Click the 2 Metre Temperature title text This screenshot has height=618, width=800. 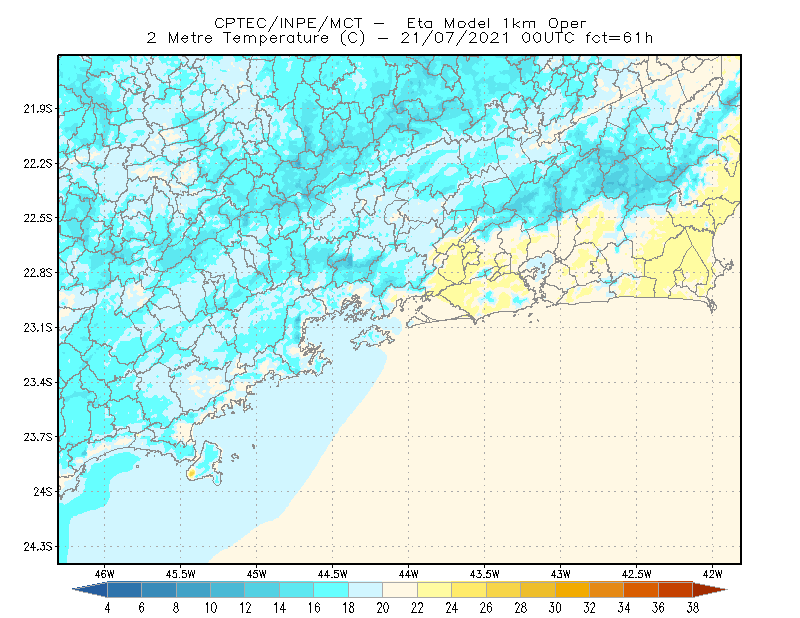(237, 38)
